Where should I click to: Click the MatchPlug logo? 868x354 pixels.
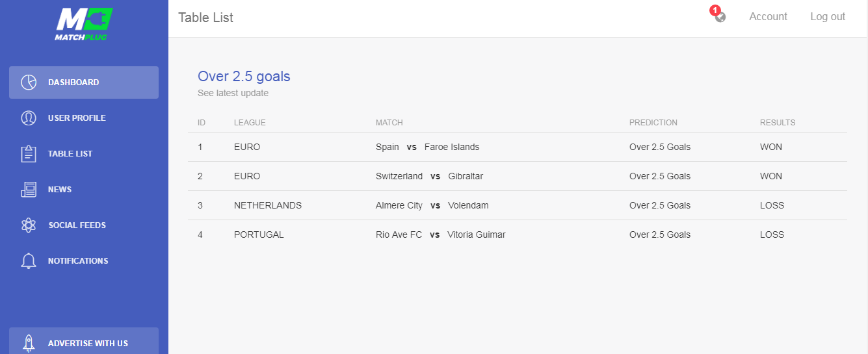point(84,24)
